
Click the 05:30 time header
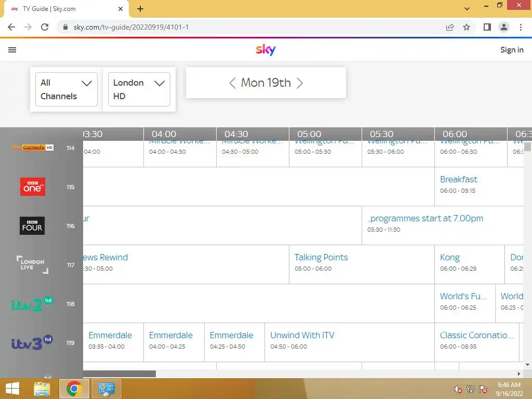[x=382, y=134]
